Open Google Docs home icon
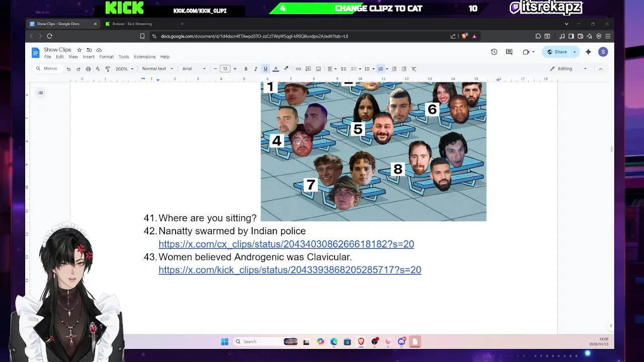 click(x=35, y=52)
